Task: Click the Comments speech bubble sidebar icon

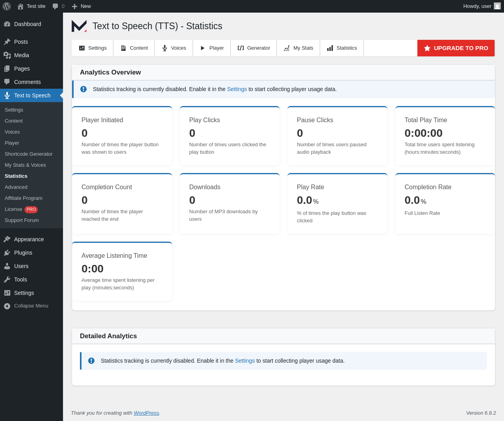Action: tap(7, 82)
